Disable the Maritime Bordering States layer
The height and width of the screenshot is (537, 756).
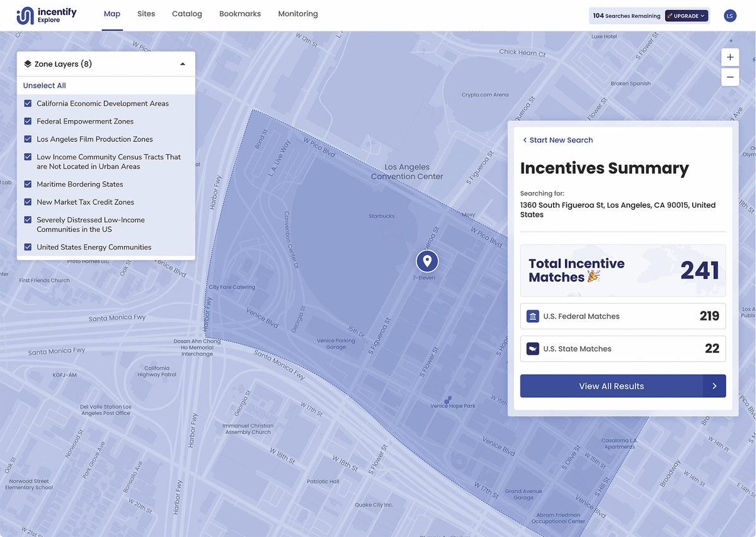coord(28,184)
